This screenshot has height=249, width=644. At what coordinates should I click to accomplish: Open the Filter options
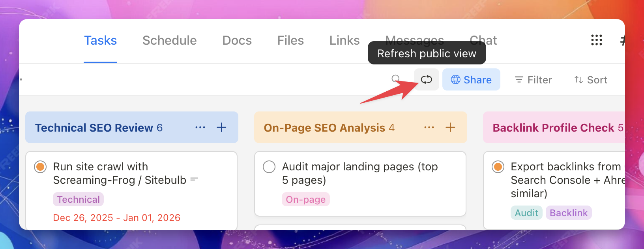pos(534,80)
